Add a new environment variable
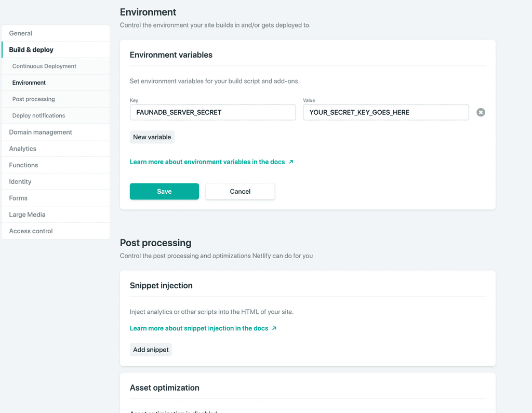Image resolution: width=532 pixels, height=413 pixels. (x=152, y=137)
